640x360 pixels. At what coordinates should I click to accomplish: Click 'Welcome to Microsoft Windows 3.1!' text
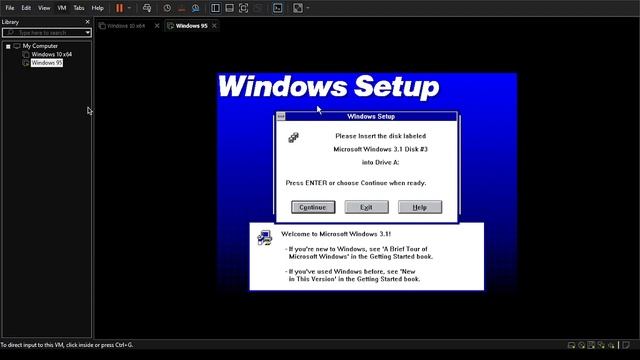[336, 234]
